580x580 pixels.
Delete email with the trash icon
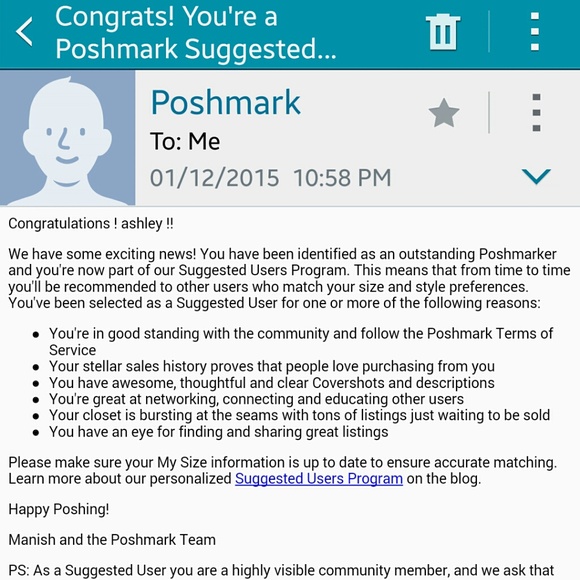pos(443,32)
